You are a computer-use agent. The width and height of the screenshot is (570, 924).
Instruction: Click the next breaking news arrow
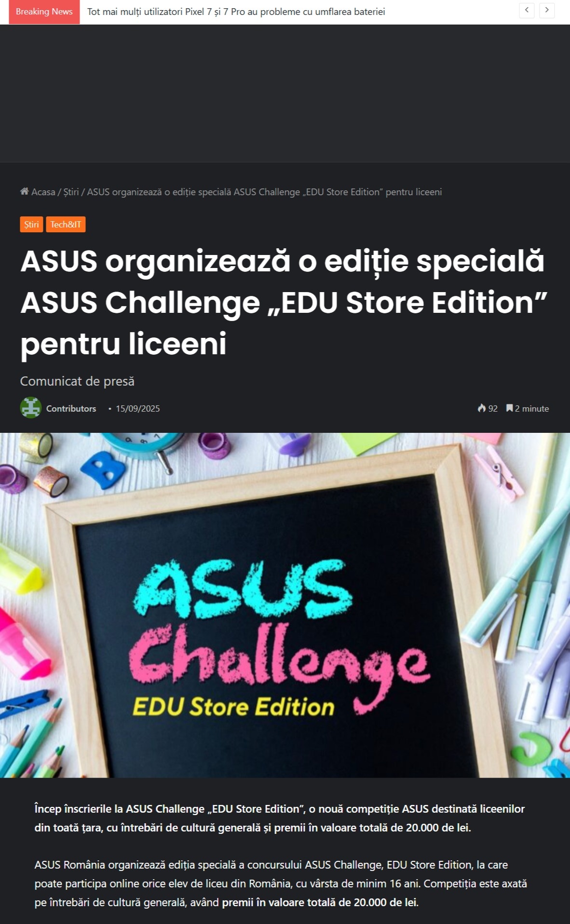pyautogui.click(x=547, y=10)
